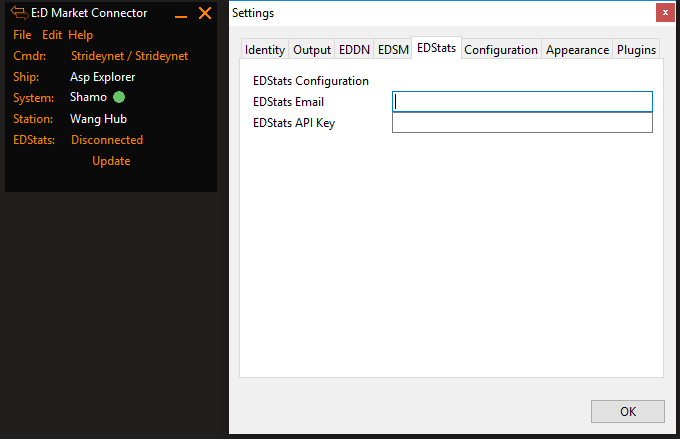Switch to the Configuration tab
Image resolution: width=680 pixels, height=439 pixels.
click(501, 49)
